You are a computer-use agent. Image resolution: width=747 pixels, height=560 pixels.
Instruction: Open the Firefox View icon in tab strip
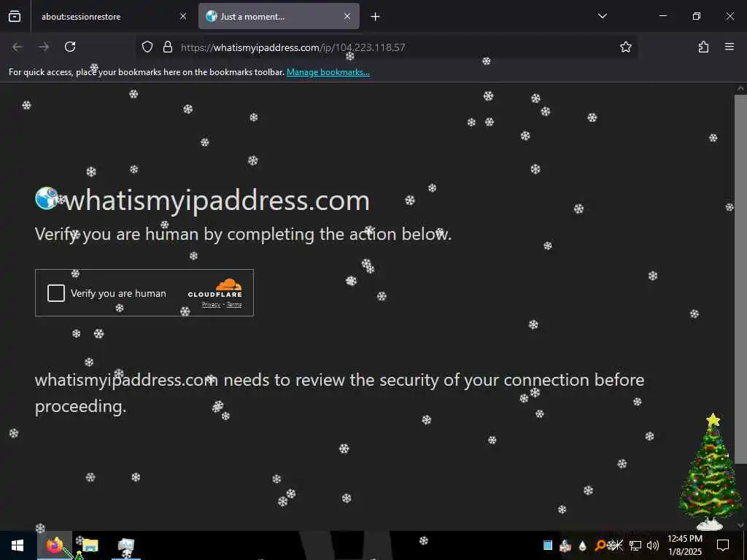[15, 16]
